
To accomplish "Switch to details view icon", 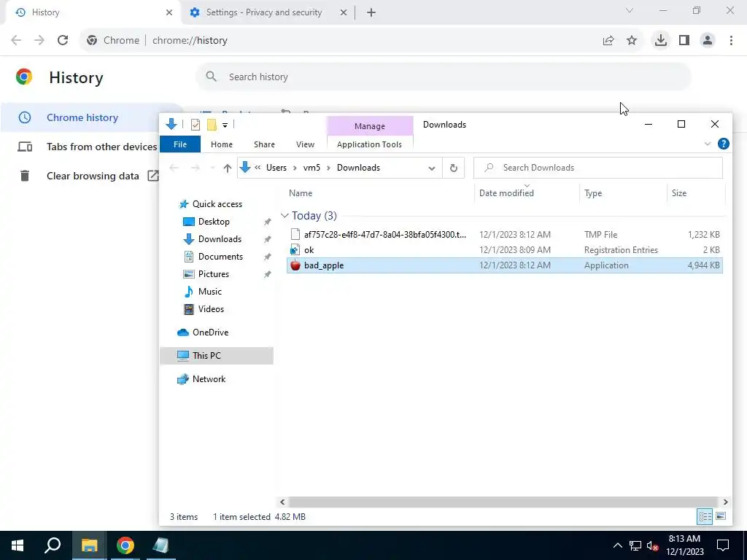I will 705,516.
